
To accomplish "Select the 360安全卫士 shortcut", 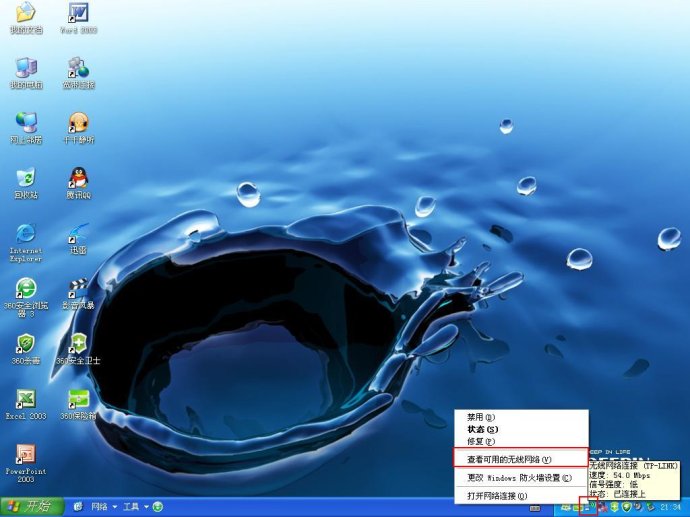I will coord(78,349).
